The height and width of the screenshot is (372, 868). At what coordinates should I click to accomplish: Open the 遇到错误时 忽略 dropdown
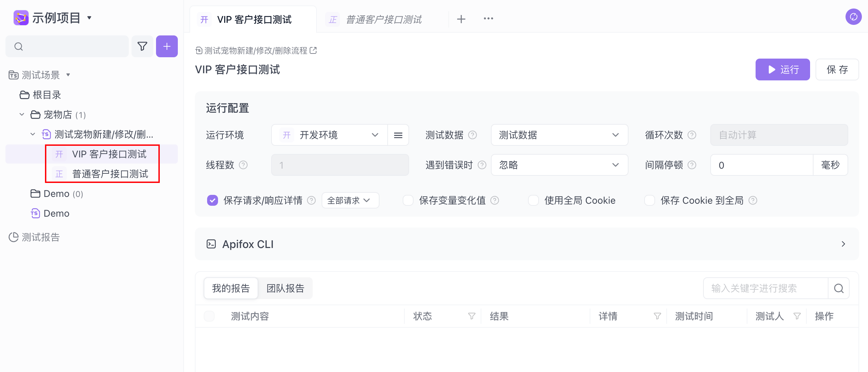pos(559,165)
